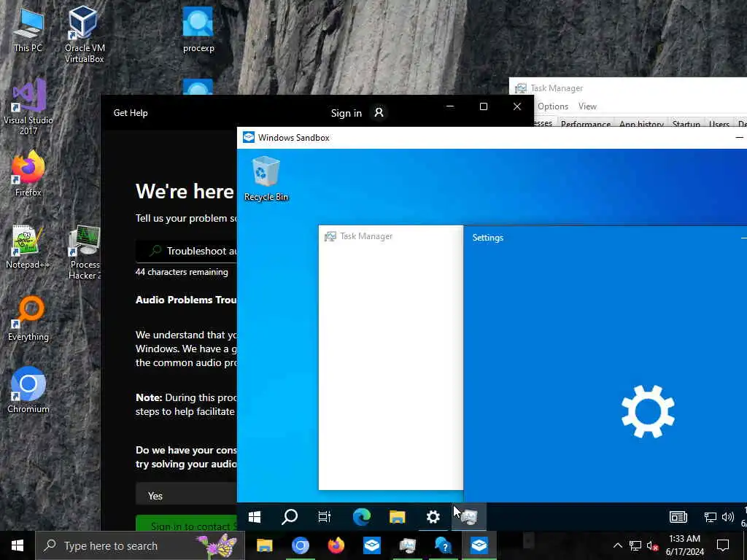Open the host Action Center notifications icon
This screenshot has width=747, height=560.
(x=723, y=545)
